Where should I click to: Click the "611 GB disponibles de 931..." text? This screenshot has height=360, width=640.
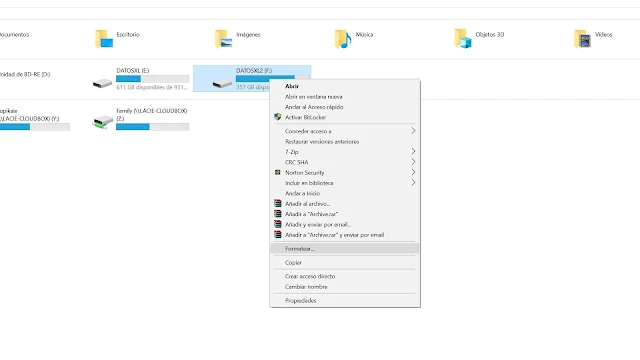point(151,87)
